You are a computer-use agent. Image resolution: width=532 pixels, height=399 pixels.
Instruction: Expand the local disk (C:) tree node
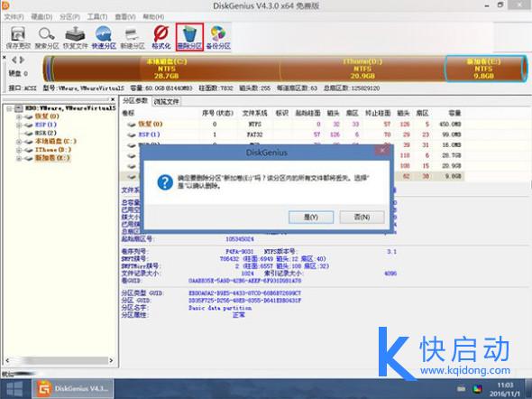[x=19, y=141]
